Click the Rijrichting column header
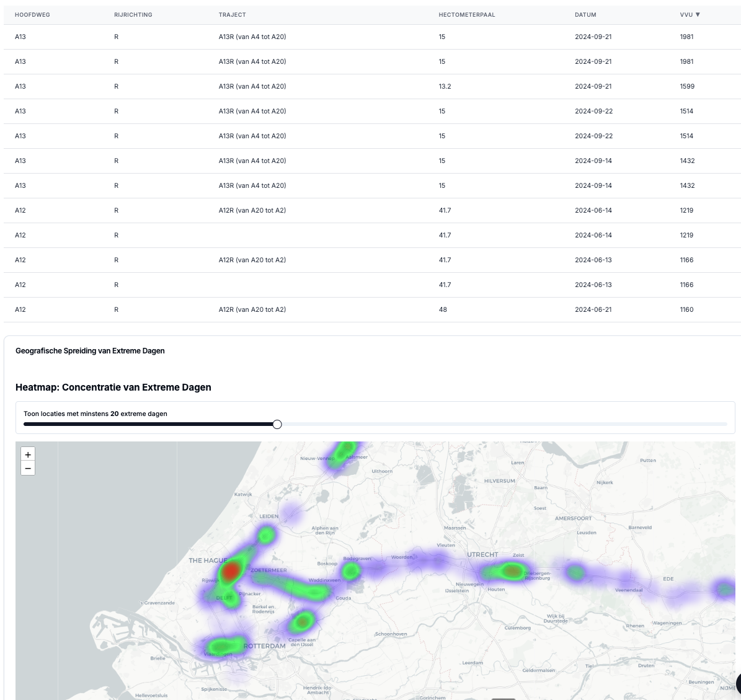Screen dimensions: 741x700 coord(133,15)
